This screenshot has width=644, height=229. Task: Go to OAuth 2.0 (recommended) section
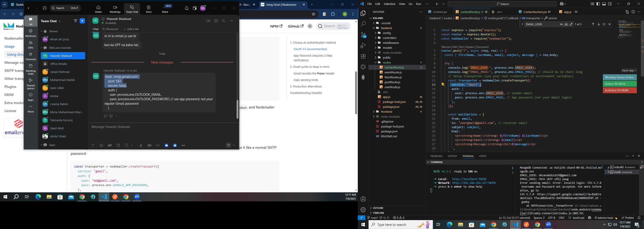(x=310, y=49)
